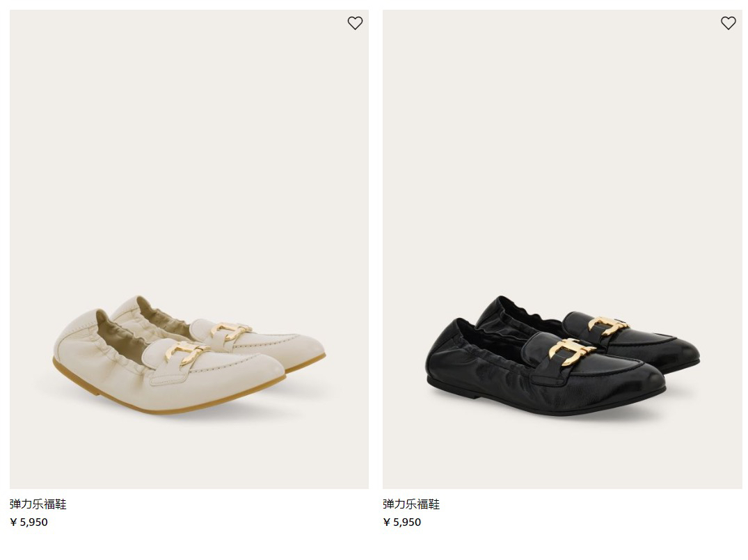Select the ¥ 5,950 price under black loafer
The image size is (748, 560).
[x=401, y=522]
